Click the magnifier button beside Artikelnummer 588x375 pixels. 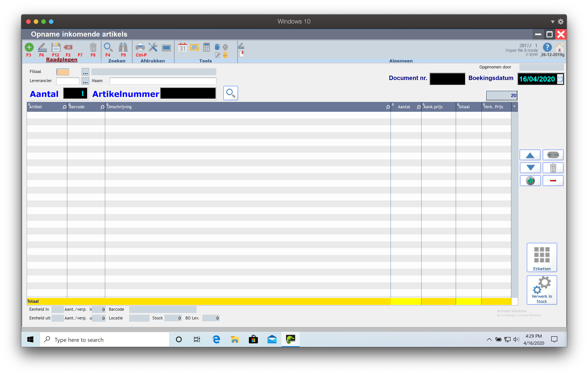click(x=231, y=93)
